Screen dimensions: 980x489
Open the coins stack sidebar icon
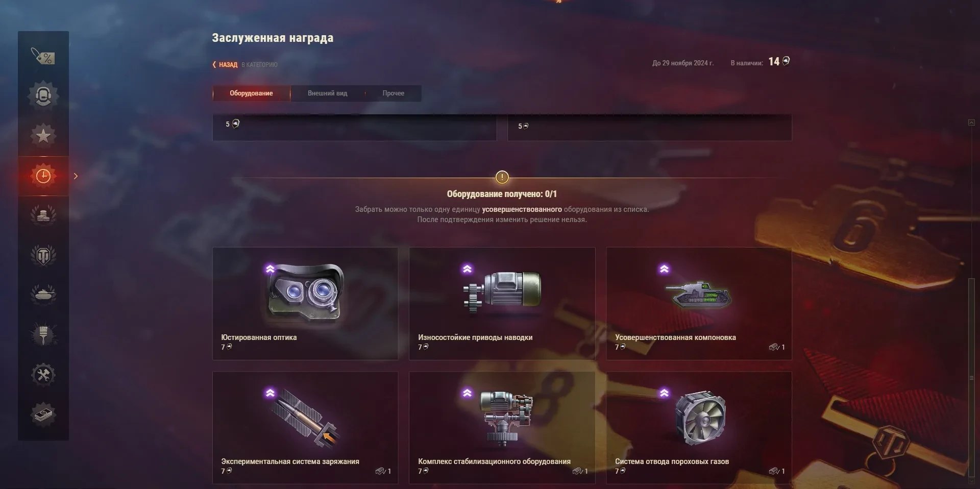pos(43,215)
